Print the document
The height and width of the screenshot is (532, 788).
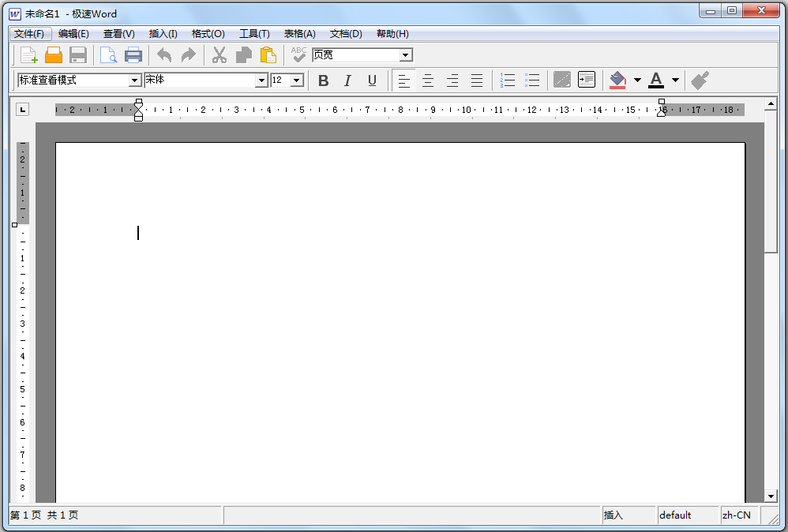pos(133,54)
